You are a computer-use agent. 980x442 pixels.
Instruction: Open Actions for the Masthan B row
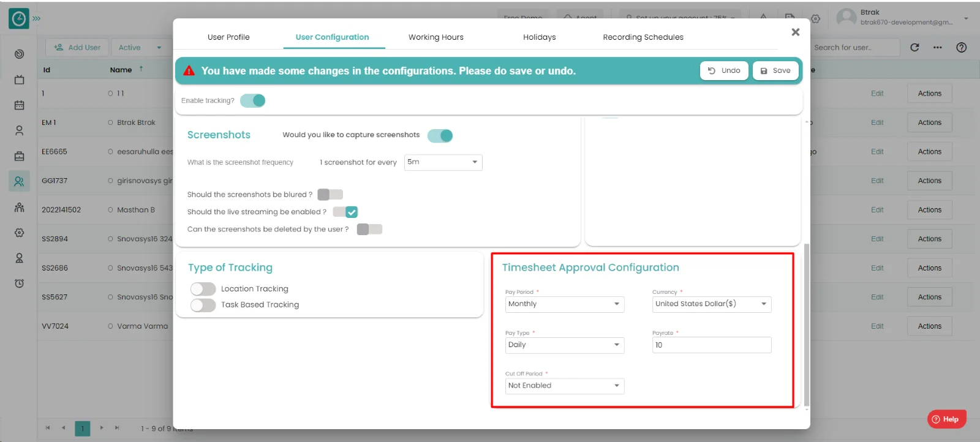(929, 210)
